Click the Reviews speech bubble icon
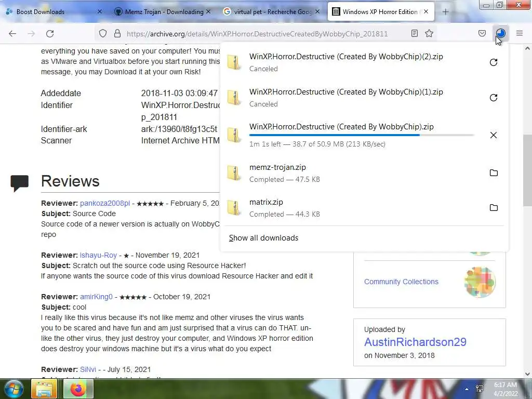This screenshot has height=399, width=532. (x=19, y=183)
